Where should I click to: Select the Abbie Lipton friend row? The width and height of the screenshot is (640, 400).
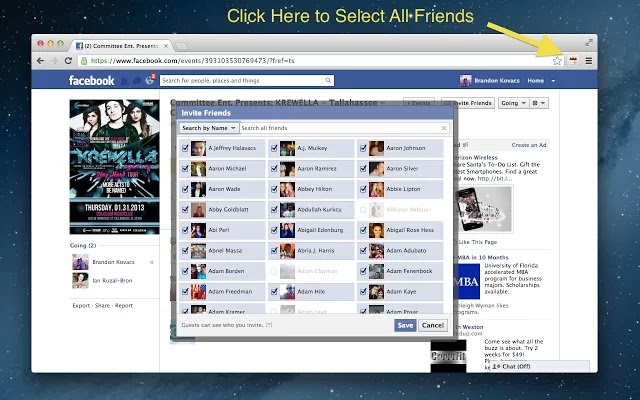(400, 189)
